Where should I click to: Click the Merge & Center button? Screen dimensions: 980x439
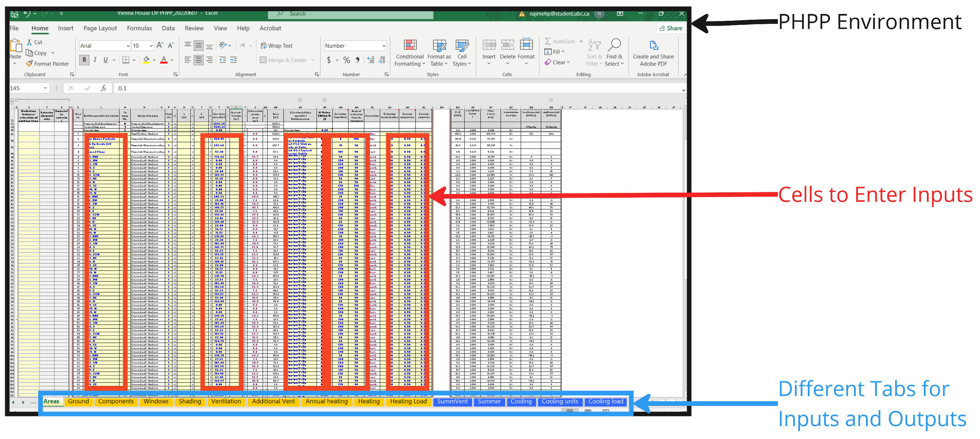pos(284,60)
